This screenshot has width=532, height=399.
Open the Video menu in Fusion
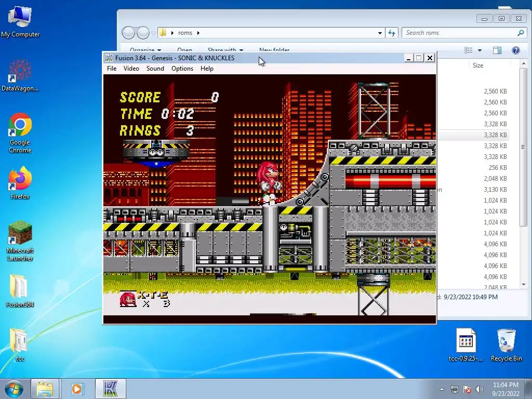point(131,69)
